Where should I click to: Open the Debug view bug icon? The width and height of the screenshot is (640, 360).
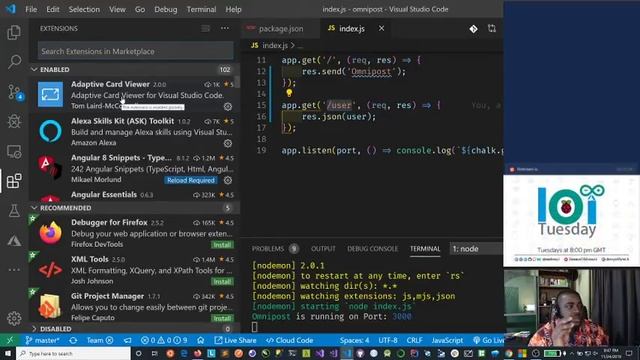point(14,121)
